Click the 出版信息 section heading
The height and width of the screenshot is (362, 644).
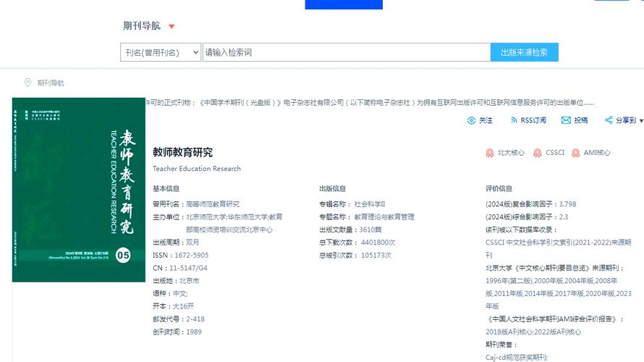332,188
